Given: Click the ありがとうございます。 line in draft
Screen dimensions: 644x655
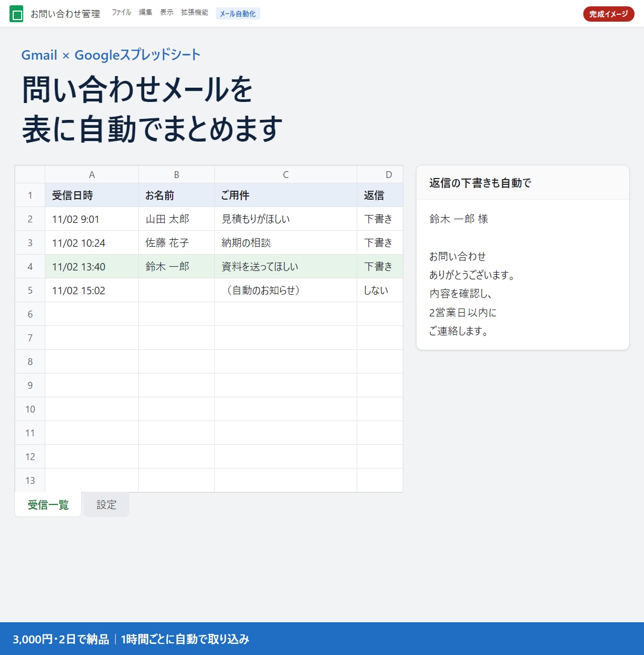Looking at the screenshot, I should pos(472,275).
